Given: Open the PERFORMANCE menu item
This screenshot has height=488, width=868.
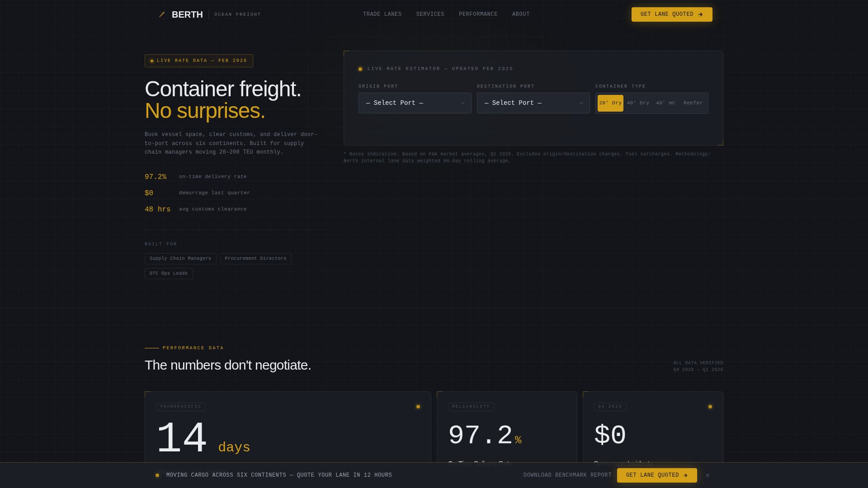Looking at the screenshot, I should 478,14.
